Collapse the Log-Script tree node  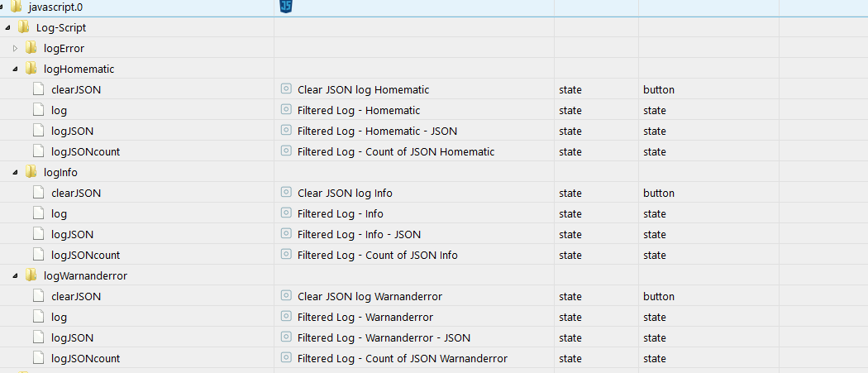7,27
